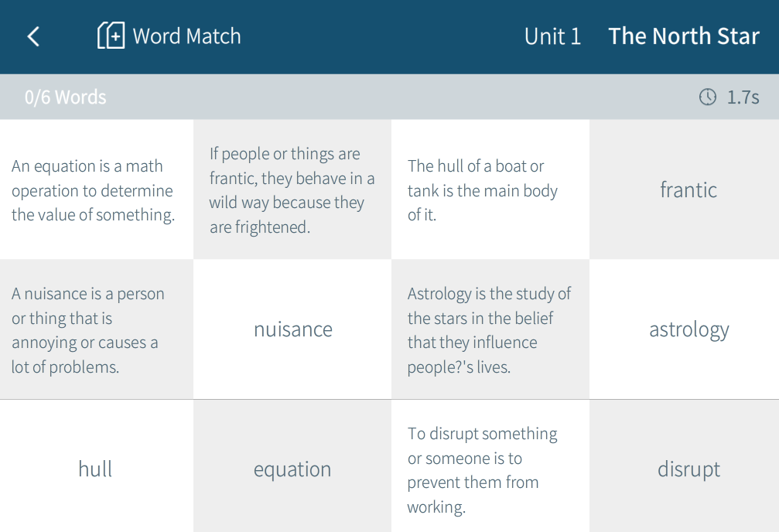
Task: Select the 'nuisance' word card
Action: coord(292,329)
